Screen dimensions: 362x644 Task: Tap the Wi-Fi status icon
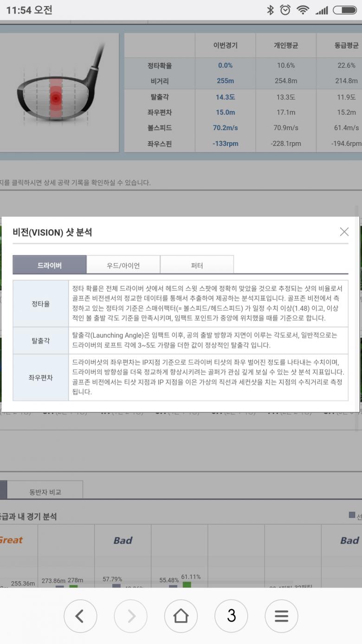[x=303, y=10]
